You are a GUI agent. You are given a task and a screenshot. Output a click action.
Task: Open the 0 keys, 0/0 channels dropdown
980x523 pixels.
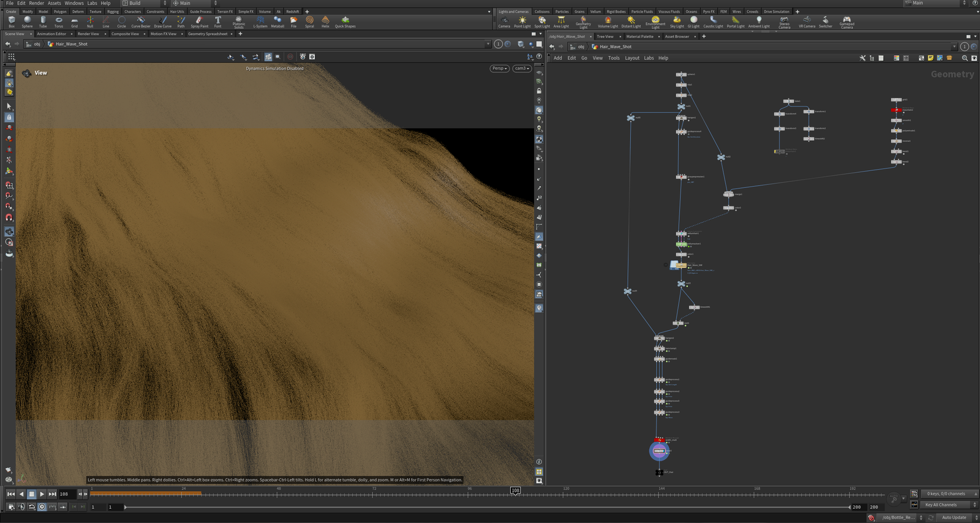click(x=950, y=494)
